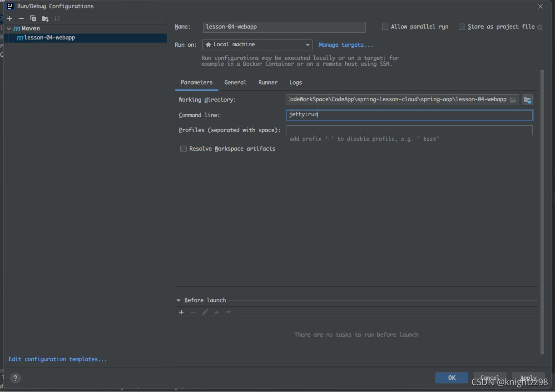The image size is (555, 392).
Task: Select Maven project as working directory
Action: click(x=527, y=100)
